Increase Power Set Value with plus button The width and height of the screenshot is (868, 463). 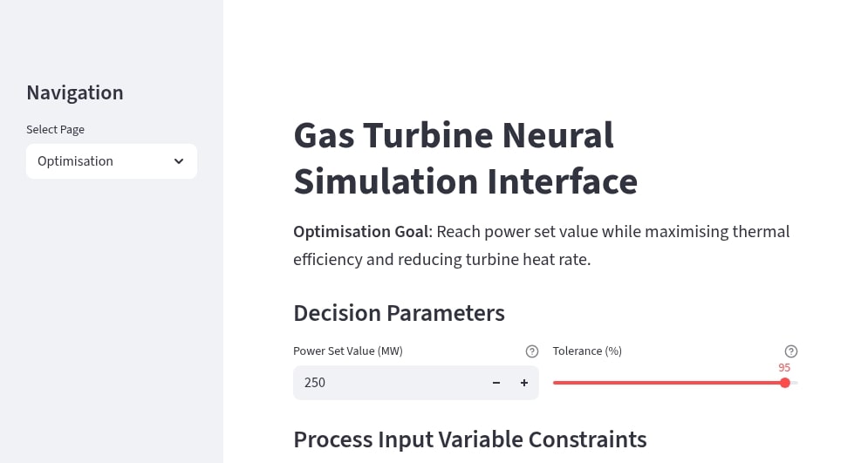click(524, 383)
